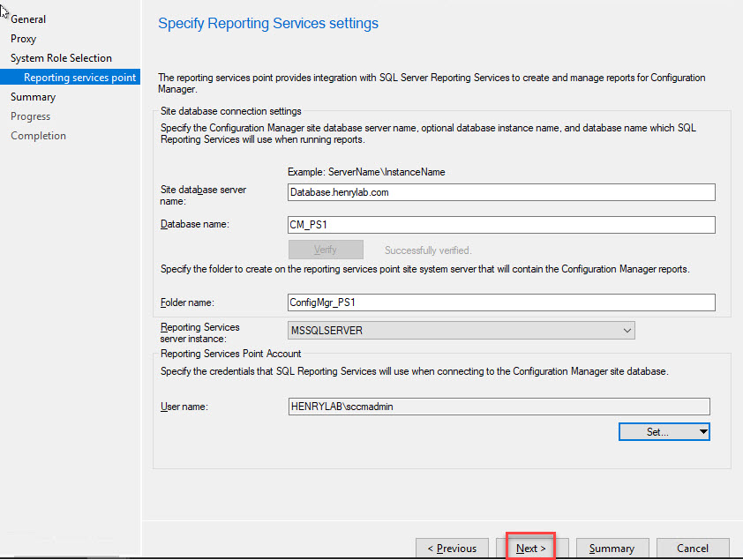
Task: Go to System Role Selection step
Action: 61,58
